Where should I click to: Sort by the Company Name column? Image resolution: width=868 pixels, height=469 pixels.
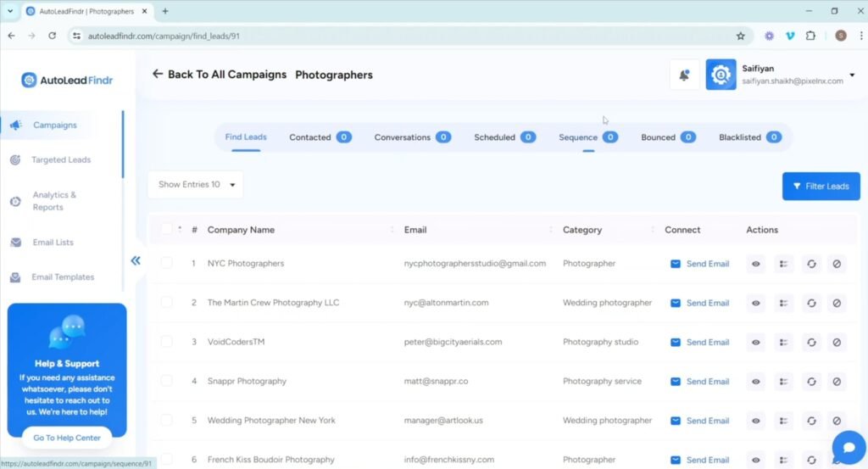pyautogui.click(x=241, y=230)
